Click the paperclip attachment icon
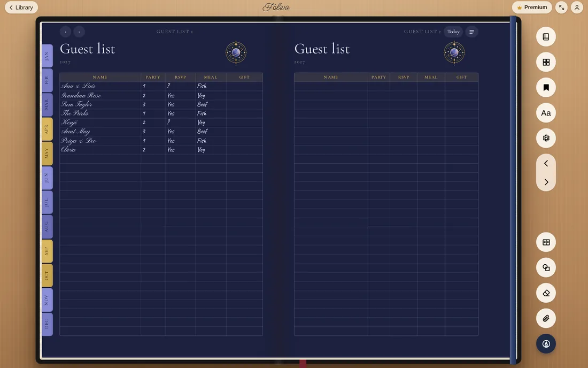 pos(546,318)
